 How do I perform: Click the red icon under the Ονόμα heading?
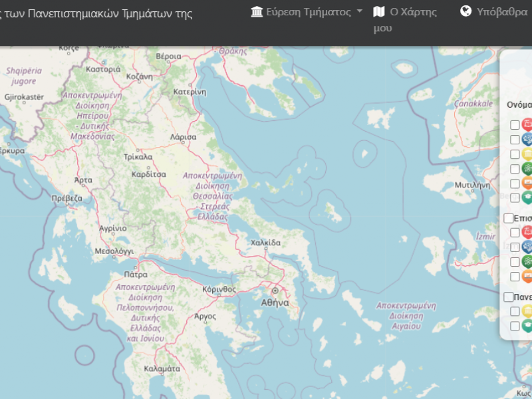[x=527, y=124]
